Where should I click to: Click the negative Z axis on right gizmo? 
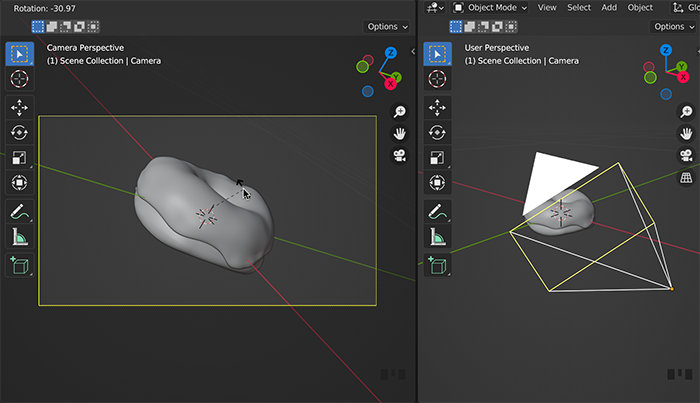click(x=666, y=94)
